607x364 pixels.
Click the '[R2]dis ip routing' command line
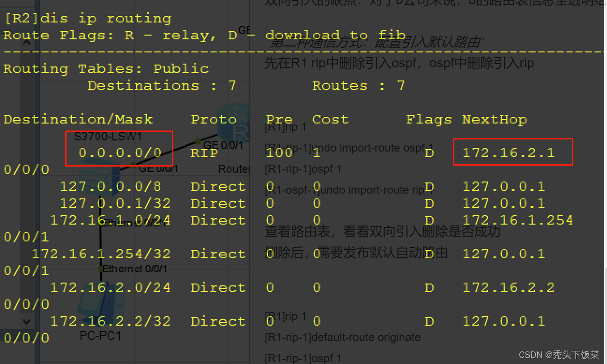[88, 19]
